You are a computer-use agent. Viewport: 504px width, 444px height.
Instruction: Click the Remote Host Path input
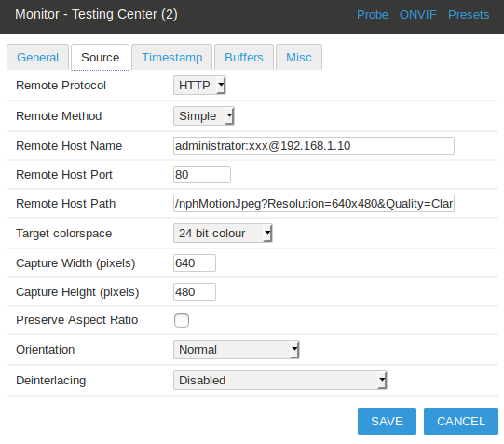314,203
